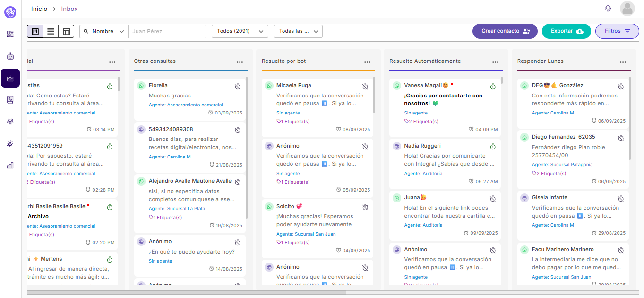The image size is (644, 298).
Task: Switch to list view layout
Action: [x=51, y=31]
